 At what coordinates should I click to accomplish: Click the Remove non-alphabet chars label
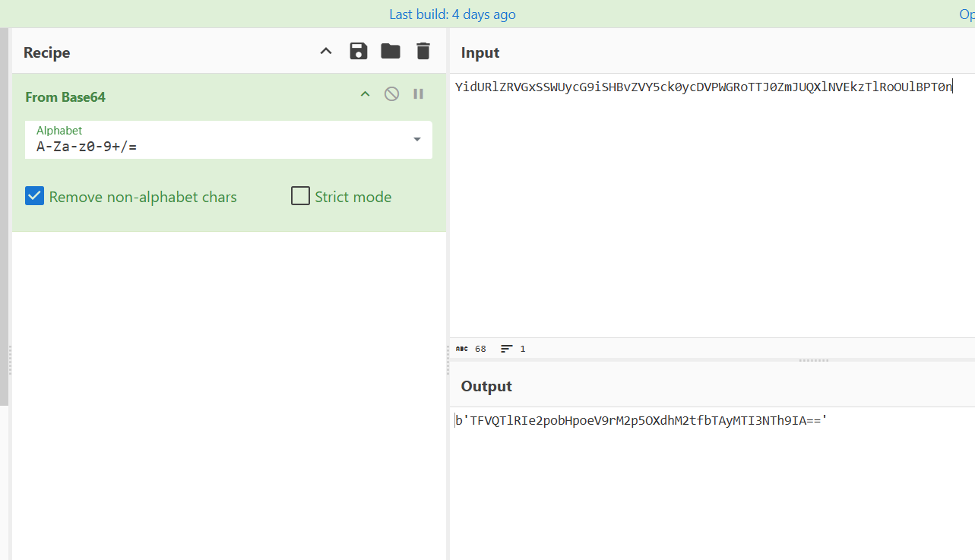pyautogui.click(x=143, y=197)
